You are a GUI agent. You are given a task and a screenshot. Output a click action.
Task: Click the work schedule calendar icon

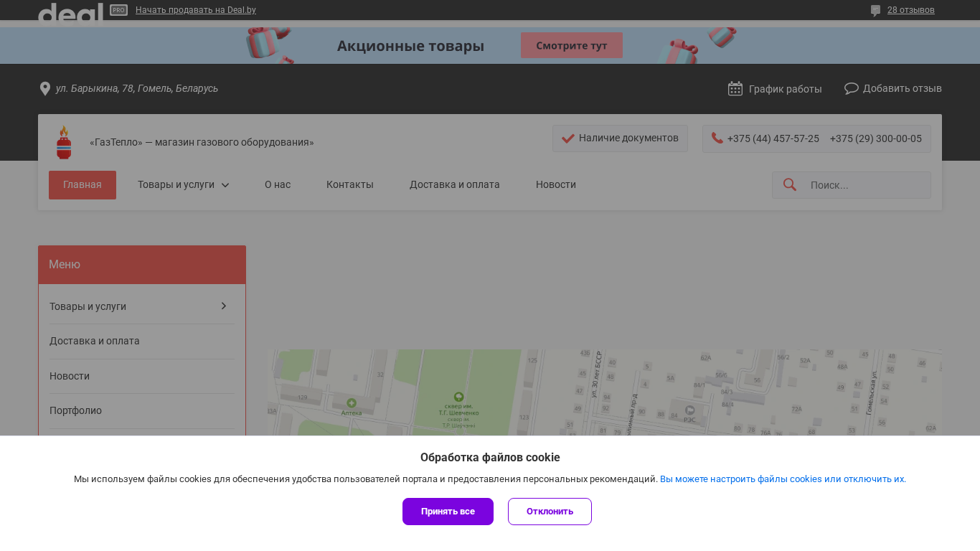tap(735, 88)
